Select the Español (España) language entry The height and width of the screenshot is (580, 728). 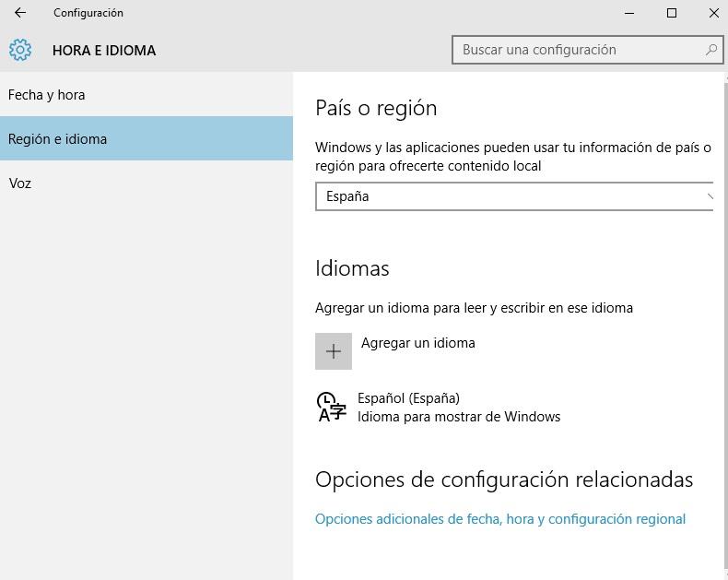click(408, 398)
